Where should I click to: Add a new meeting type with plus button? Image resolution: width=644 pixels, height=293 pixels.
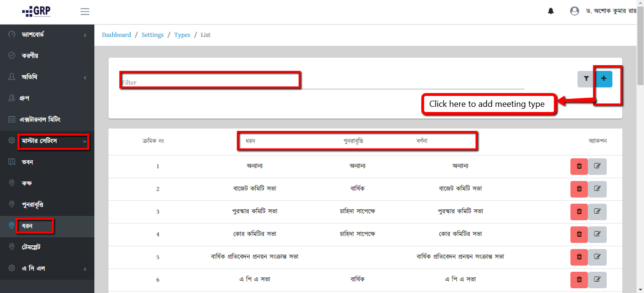[603, 79]
